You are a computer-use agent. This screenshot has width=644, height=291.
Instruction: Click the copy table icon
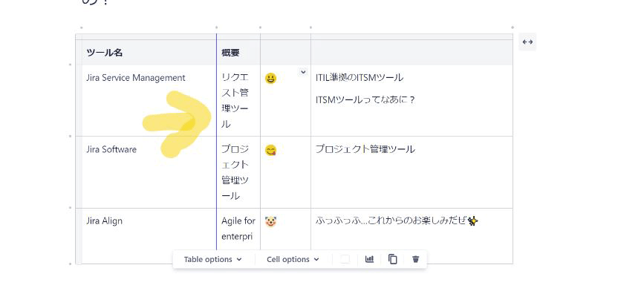pyautogui.click(x=393, y=259)
